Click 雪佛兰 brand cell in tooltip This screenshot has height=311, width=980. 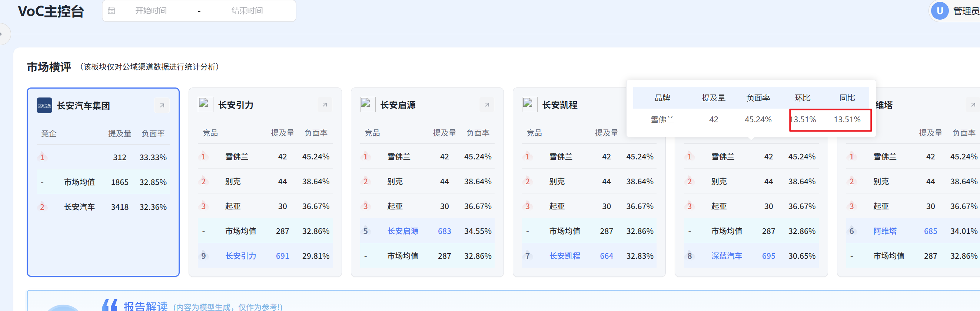662,119
